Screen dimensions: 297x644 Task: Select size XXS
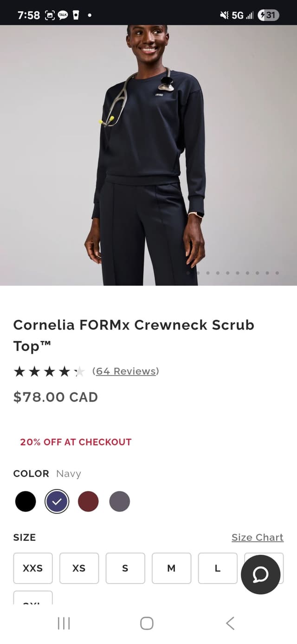point(33,568)
